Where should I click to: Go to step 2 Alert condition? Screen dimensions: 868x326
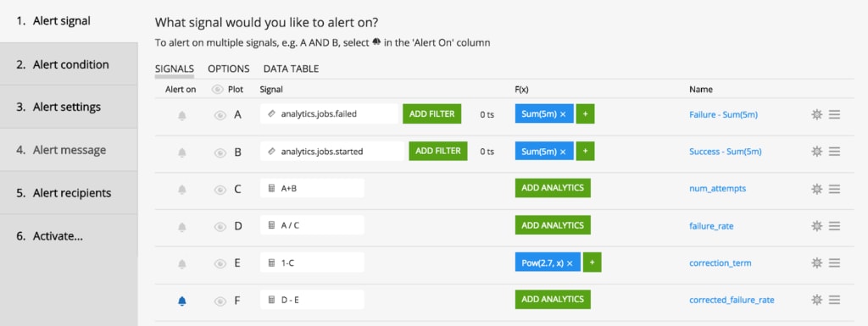coord(69,64)
